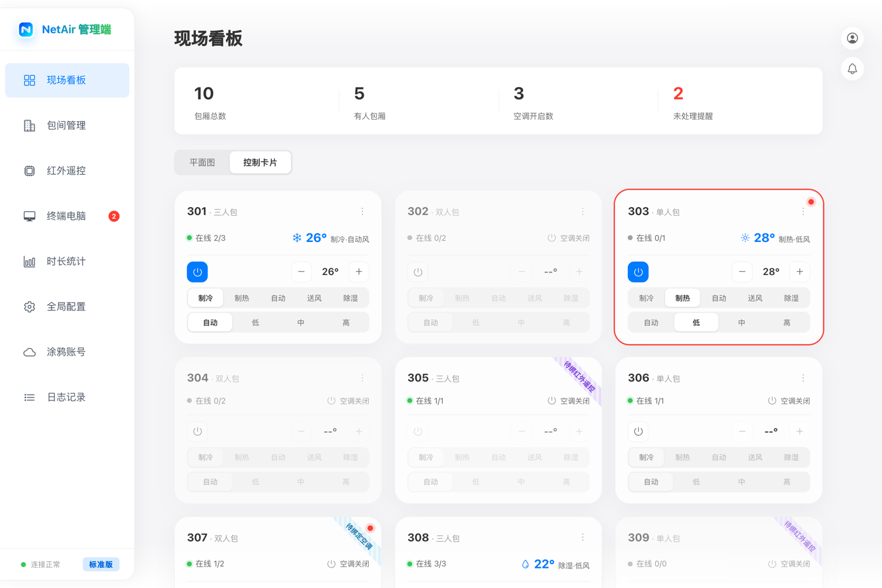Select 除湿 mode on room 301
882x588 pixels.
[x=350, y=298]
